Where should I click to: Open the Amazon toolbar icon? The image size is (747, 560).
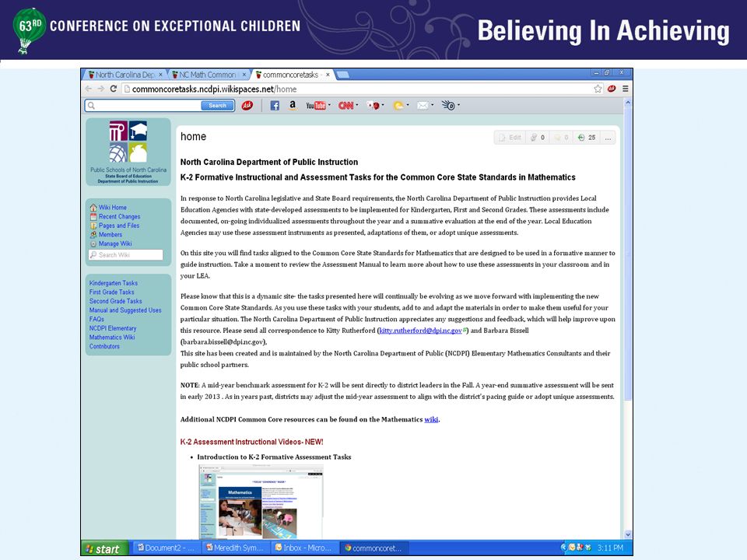(293, 105)
